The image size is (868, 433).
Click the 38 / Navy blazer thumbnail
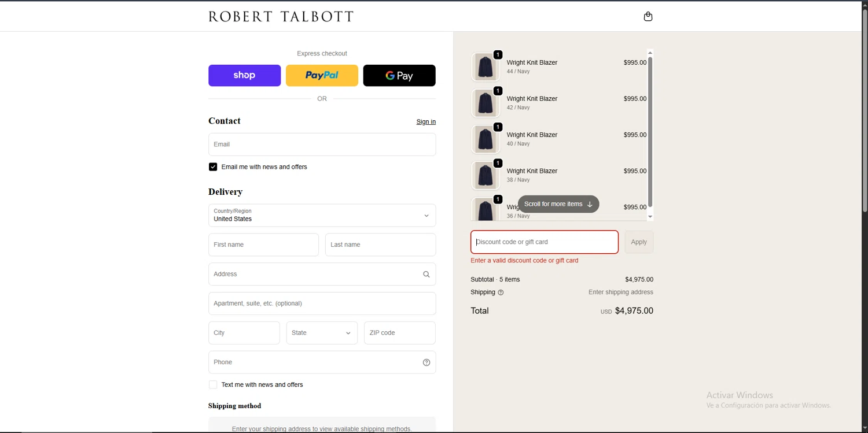pos(486,175)
